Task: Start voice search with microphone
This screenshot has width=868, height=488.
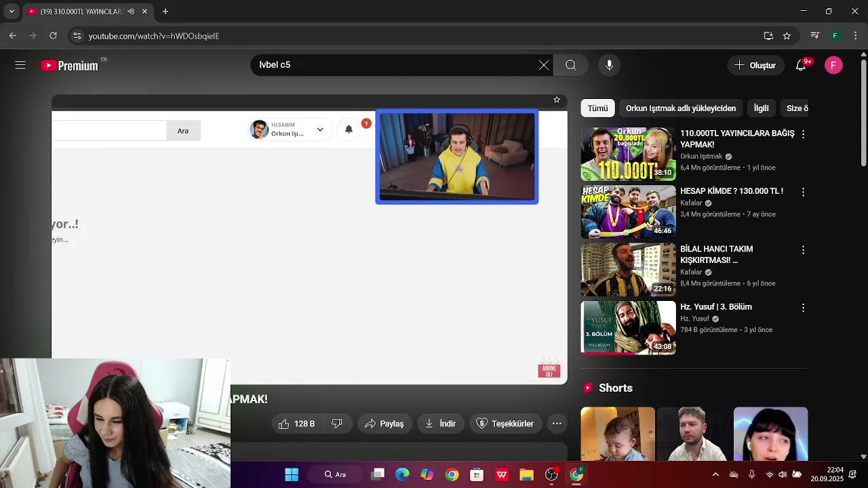Action: click(x=609, y=65)
